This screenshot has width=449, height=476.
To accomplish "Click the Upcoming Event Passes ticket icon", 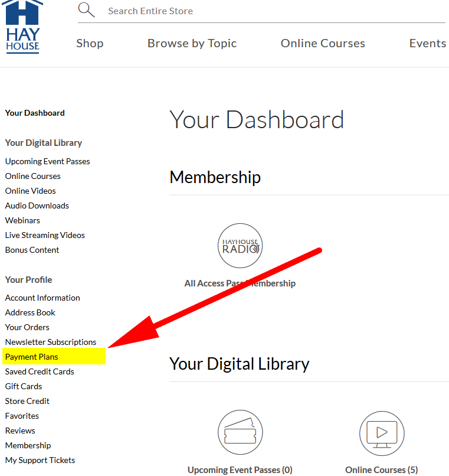I will tap(240, 433).
